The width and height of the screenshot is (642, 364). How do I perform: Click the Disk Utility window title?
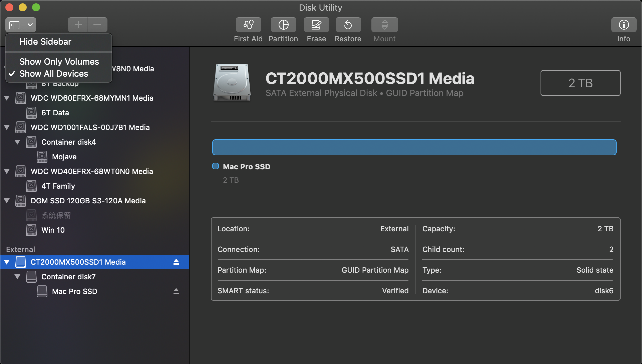point(320,7)
